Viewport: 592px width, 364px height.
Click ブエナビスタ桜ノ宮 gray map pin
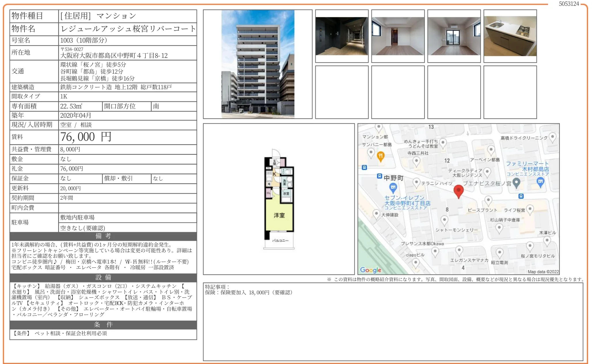pos(516,182)
